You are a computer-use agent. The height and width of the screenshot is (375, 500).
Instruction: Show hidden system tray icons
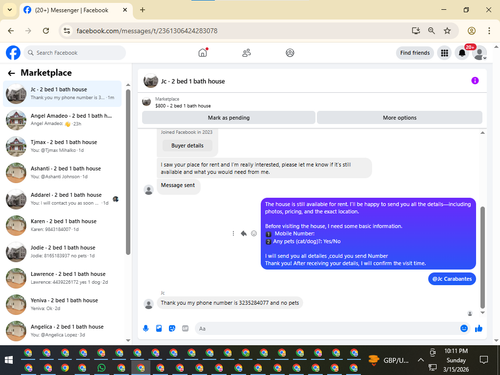[x=421, y=360]
